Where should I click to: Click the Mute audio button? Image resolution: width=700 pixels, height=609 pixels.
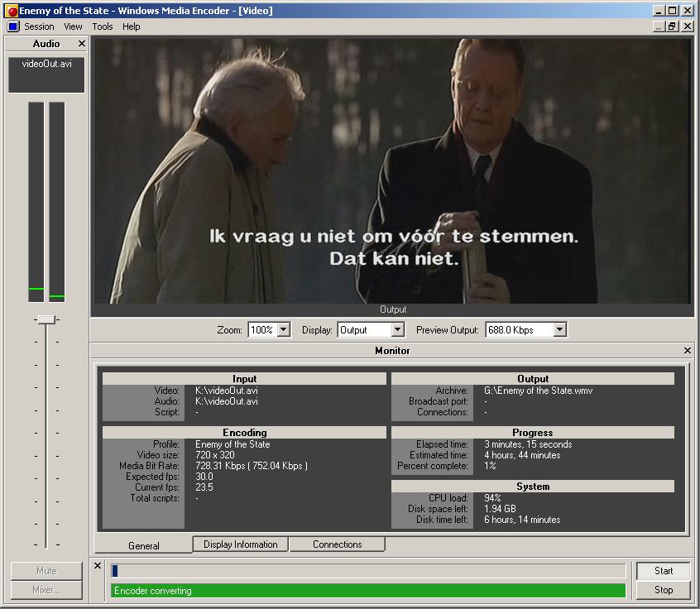pyautogui.click(x=46, y=571)
